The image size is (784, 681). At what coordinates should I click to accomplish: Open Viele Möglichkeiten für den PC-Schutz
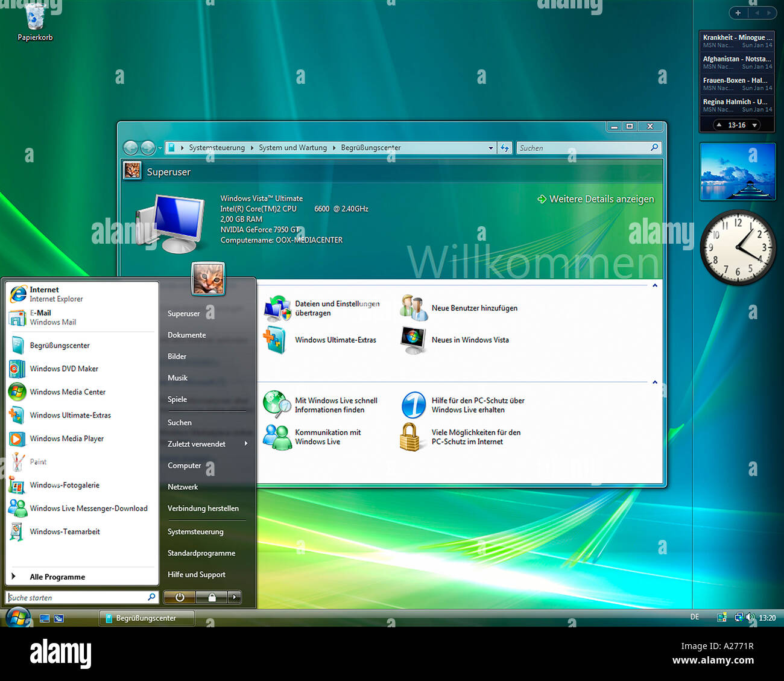pos(461,437)
